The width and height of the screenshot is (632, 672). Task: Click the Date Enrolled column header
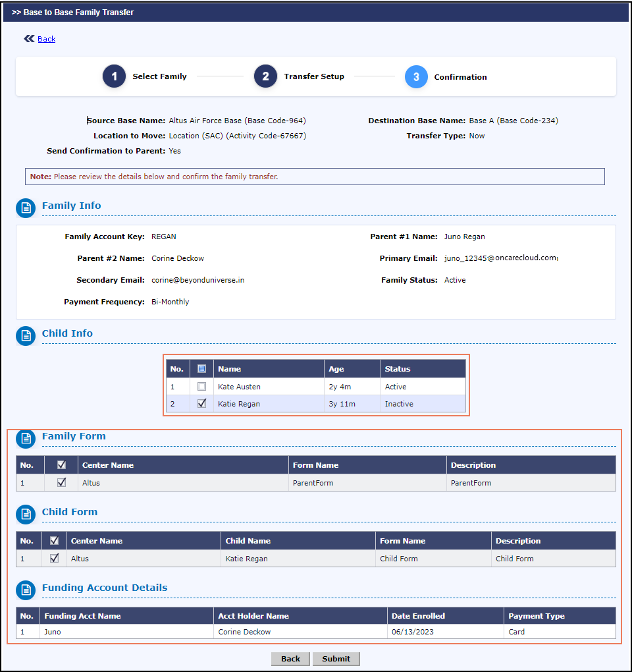445,616
